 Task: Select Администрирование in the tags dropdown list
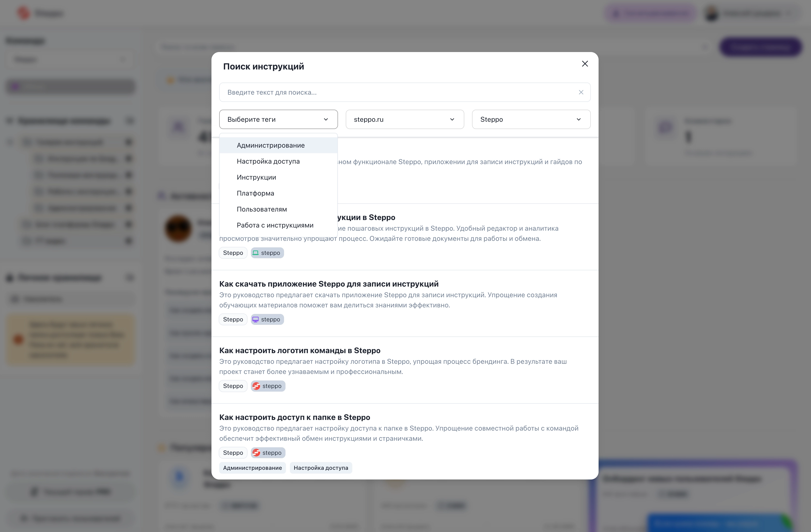[x=270, y=145]
